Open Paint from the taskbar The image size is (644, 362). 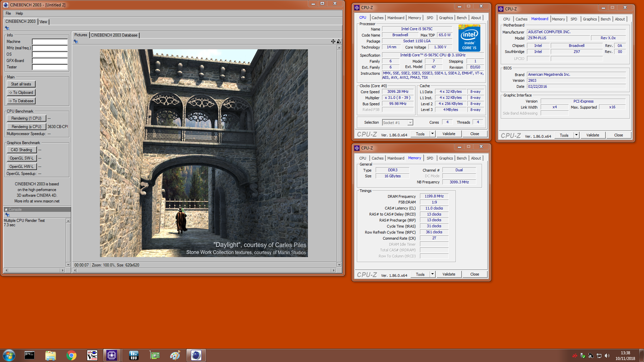click(x=175, y=355)
